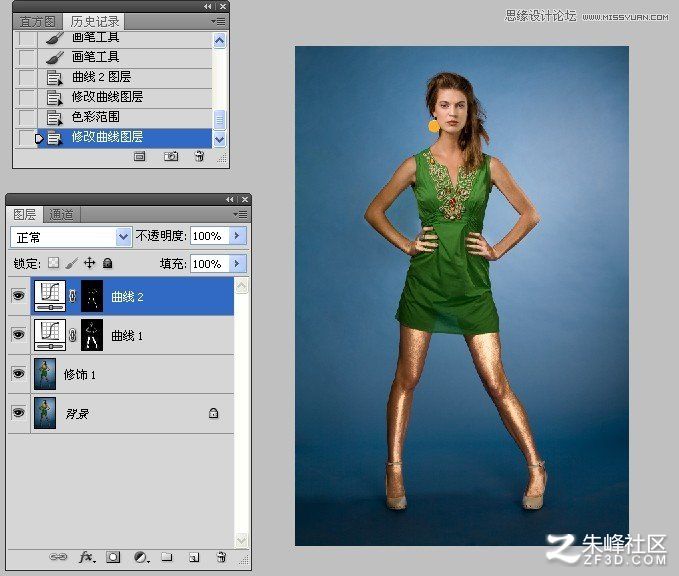Create new fill or adjustment layer icon
Viewport: 679px width, 576px height.
pyautogui.click(x=141, y=557)
